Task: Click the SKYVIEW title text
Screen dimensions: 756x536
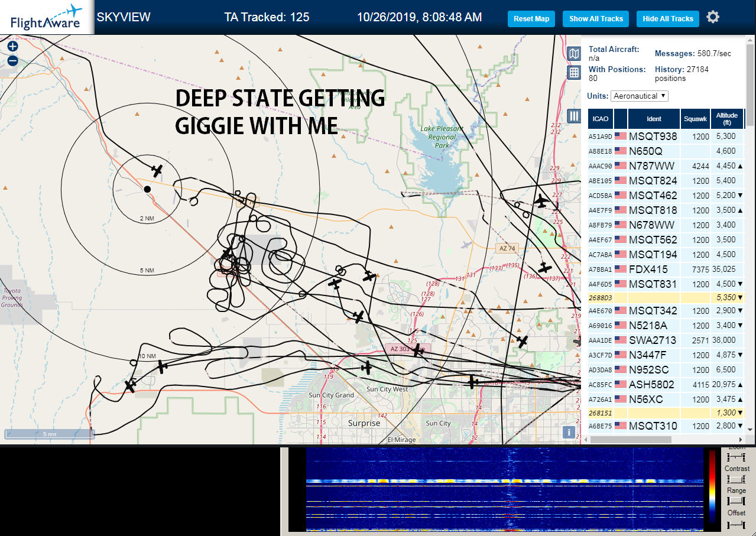Action: coord(124,17)
